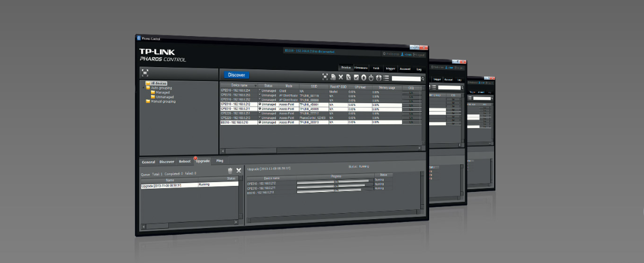644x263 pixels.
Task: Click the fullscreen icon above the device tree
Action: click(x=145, y=72)
